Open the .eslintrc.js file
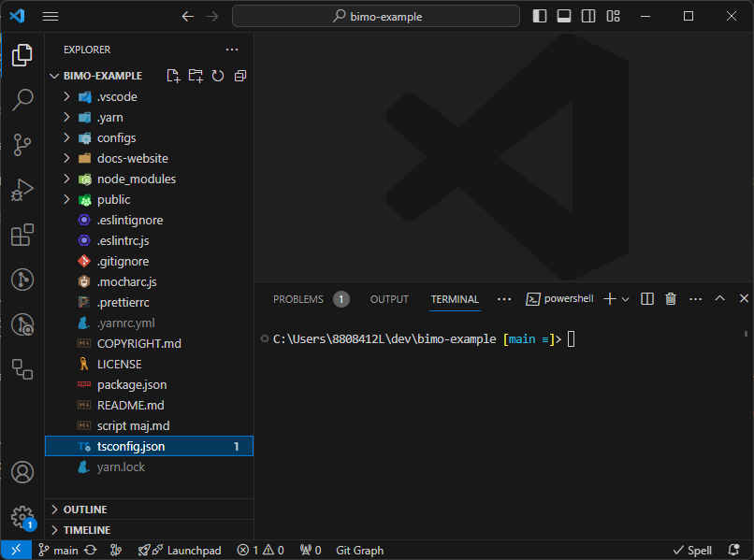 click(149, 240)
